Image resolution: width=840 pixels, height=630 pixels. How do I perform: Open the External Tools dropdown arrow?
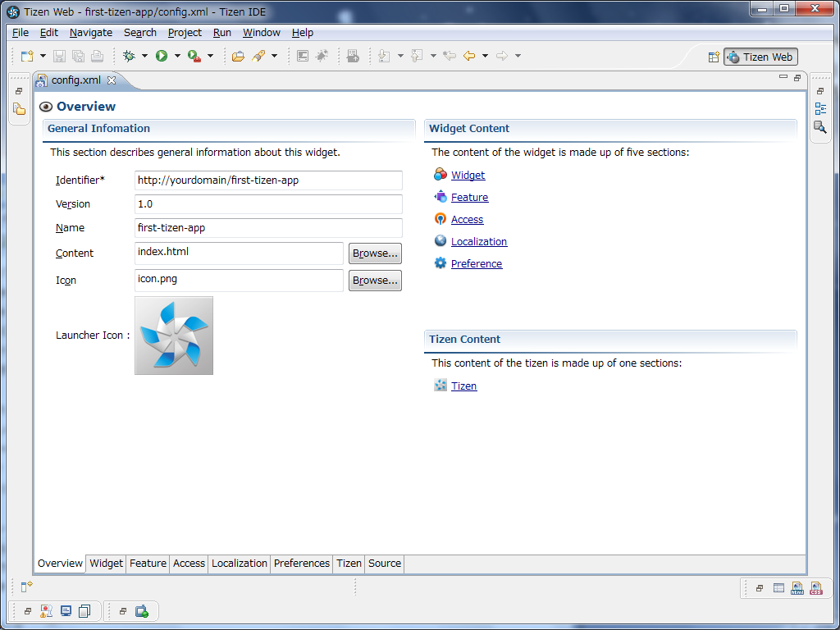tap(210, 56)
